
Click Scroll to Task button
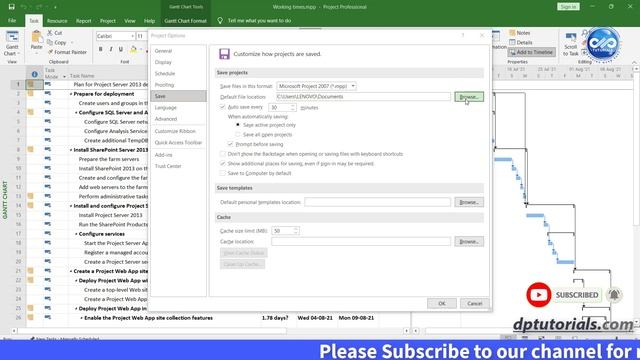point(571,44)
